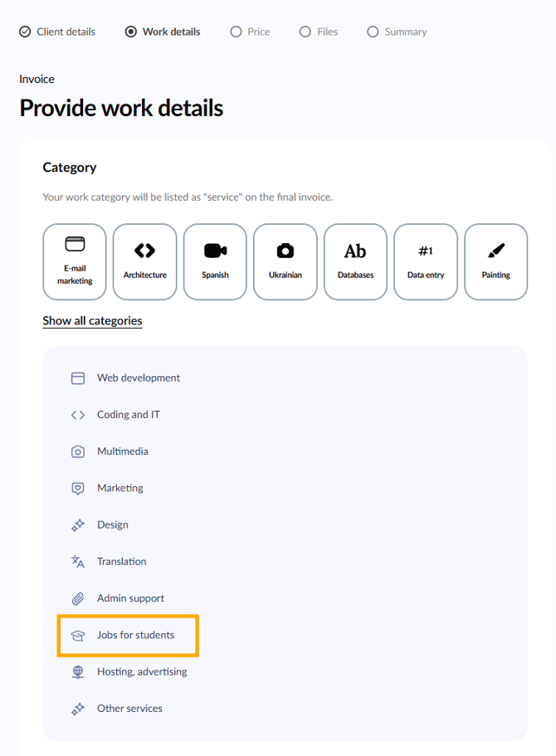Image resolution: width=556 pixels, height=756 pixels.
Task: Select the Ukrainian camera icon tile
Action: [x=285, y=261]
